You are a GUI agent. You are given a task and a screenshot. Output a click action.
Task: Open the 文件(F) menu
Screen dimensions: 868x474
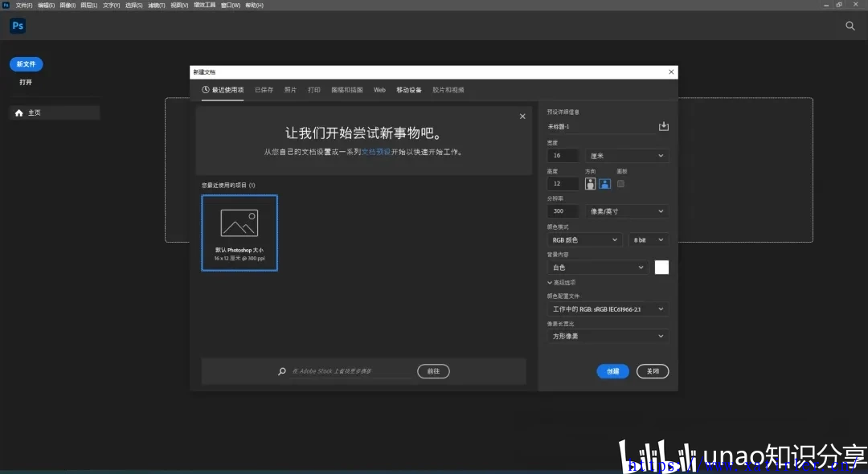tap(24, 5)
